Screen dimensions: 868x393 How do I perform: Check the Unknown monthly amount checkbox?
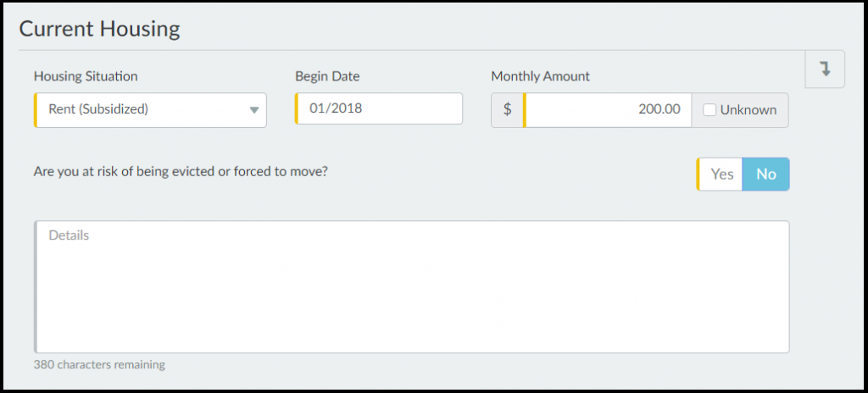(709, 110)
